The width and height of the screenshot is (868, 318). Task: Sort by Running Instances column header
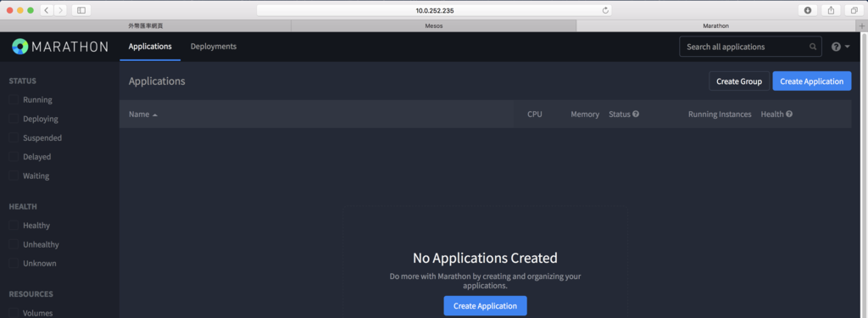720,114
